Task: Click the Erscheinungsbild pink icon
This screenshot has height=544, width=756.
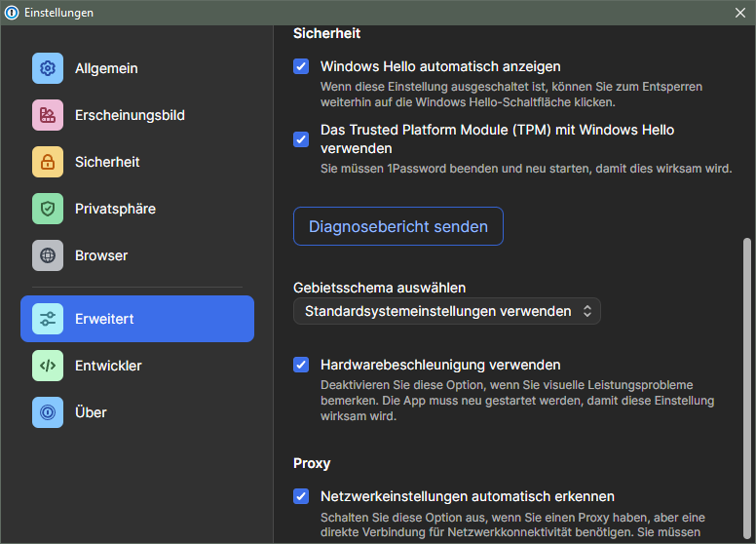Action: pos(48,115)
